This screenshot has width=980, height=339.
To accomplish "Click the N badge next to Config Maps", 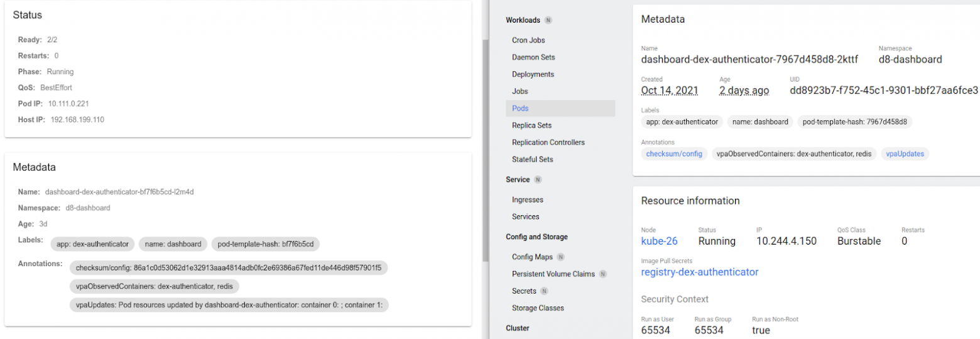I will pyautogui.click(x=560, y=257).
